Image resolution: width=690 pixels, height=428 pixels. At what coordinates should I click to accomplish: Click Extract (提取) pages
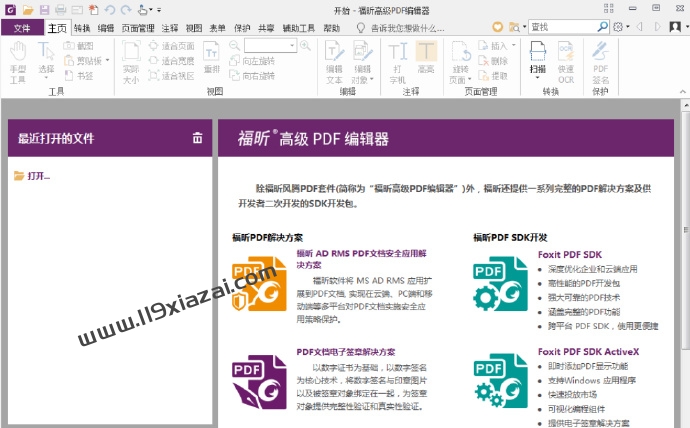point(493,76)
